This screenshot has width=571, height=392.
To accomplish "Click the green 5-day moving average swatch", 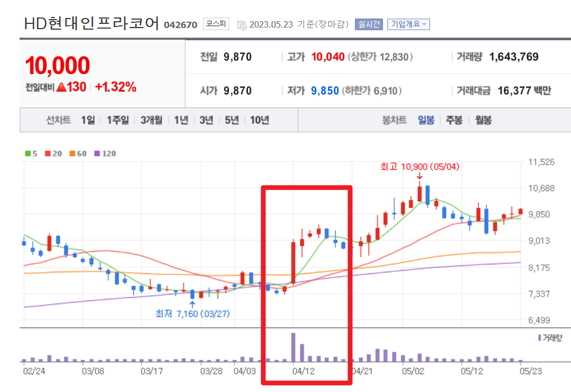I will click(28, 154).
